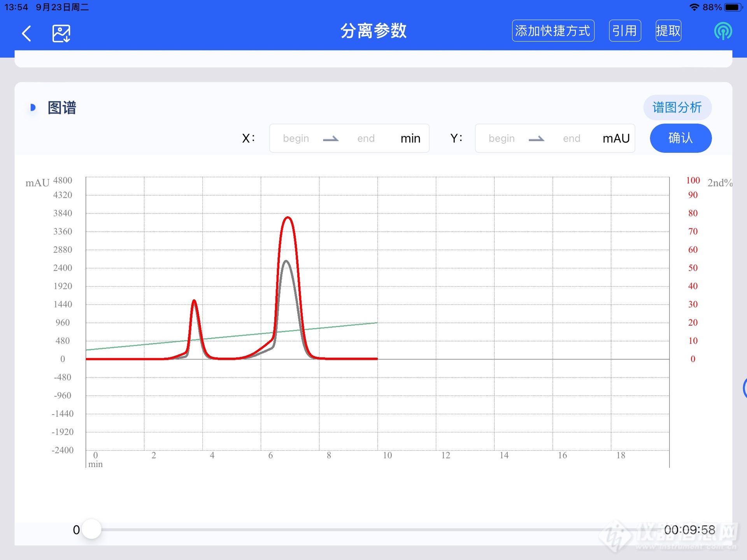Image resolution: width=747 pixels, height=560 pixels.
Task: Tap the Wi-Fi status icon
Action: pos(694,7)
